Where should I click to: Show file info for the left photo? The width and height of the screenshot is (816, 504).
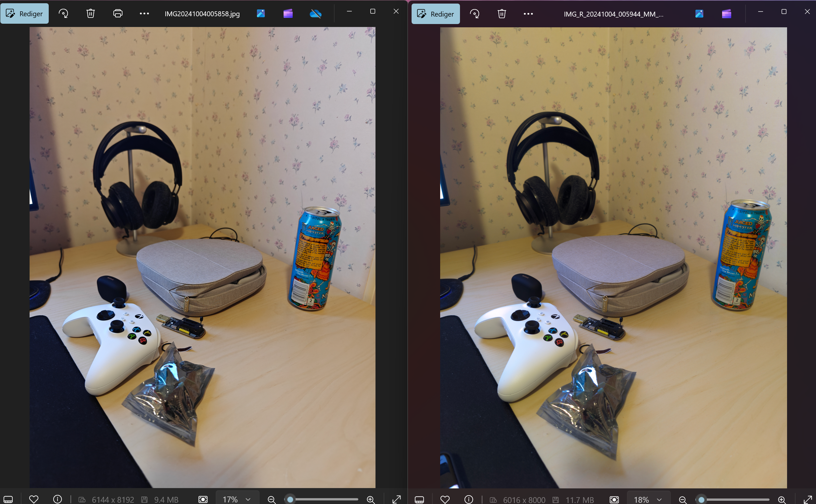(58, 499)
